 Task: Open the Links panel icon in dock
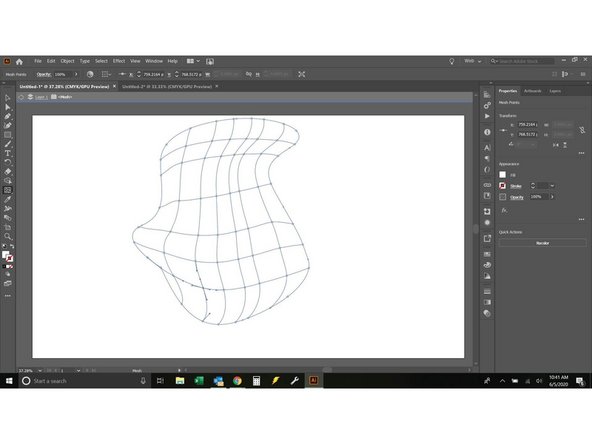[x=487, y=185]
